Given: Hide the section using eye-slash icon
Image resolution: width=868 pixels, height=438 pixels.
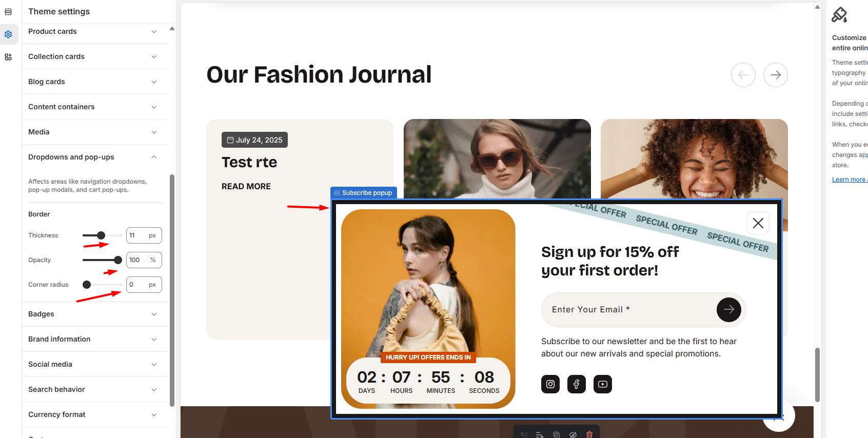Looking at the screenshot, I should (573, 434).
